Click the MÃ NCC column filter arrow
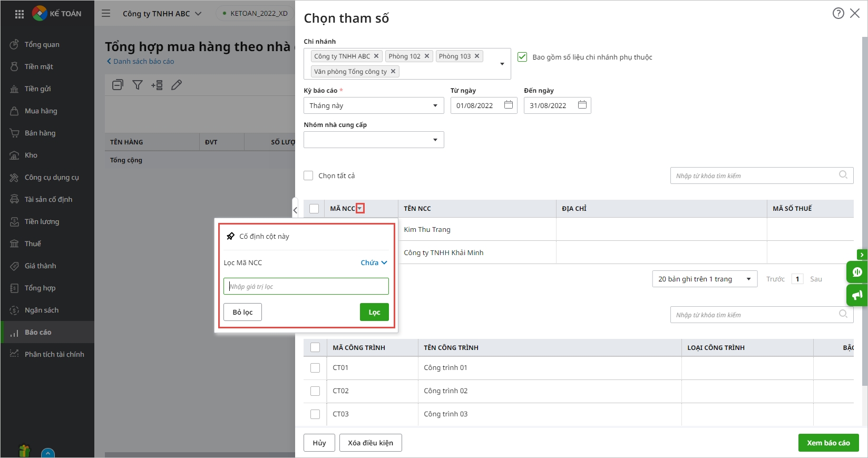Viewport: 868px width, 458px height. [360, 209]
